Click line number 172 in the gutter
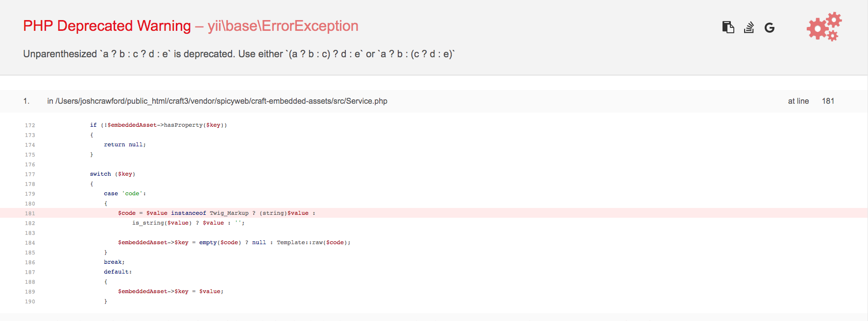The image size is (868, 321). tap(30, 125)
